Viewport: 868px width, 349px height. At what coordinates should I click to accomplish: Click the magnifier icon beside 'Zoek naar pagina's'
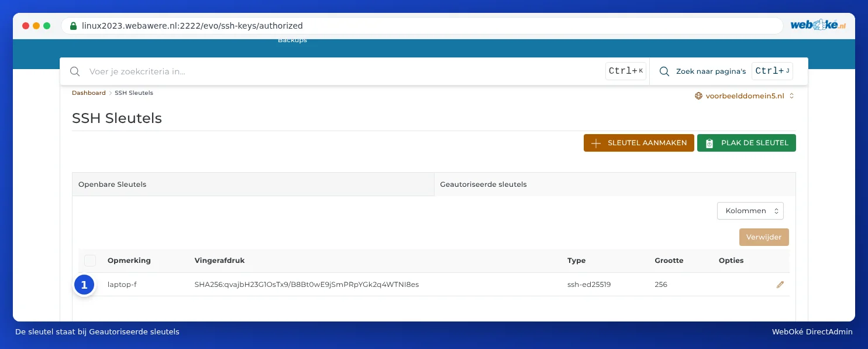pos(664,71)
